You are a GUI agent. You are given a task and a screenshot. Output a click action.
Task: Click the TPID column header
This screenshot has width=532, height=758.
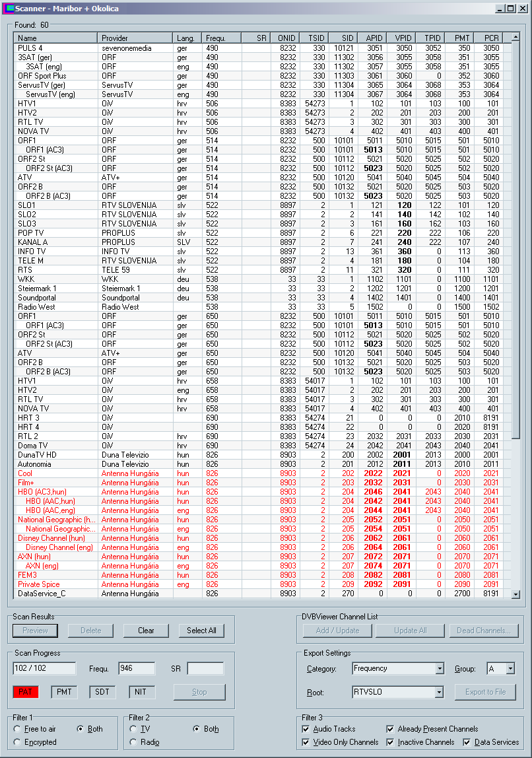pos(430,38)
